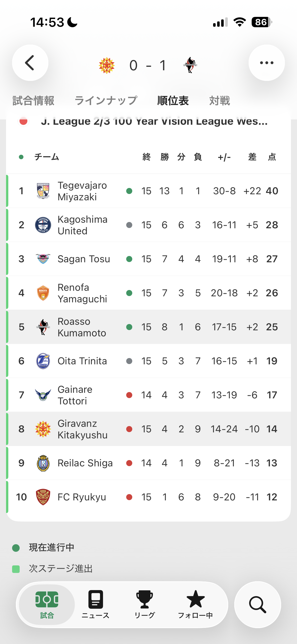The image size is (297, 644).
Task: Switch to the ラインナップ tab
Action: pyautogui.click(x=106, y=101)
